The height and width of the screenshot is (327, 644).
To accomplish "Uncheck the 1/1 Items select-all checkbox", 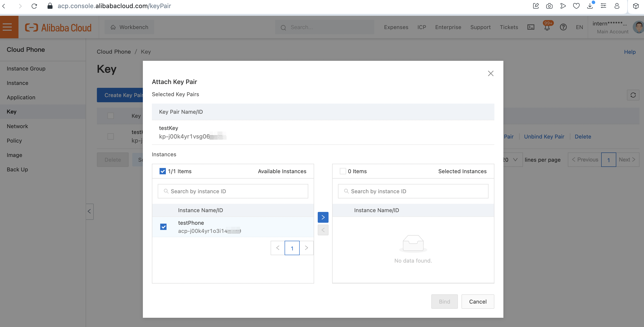I will [x=163, y=171].
